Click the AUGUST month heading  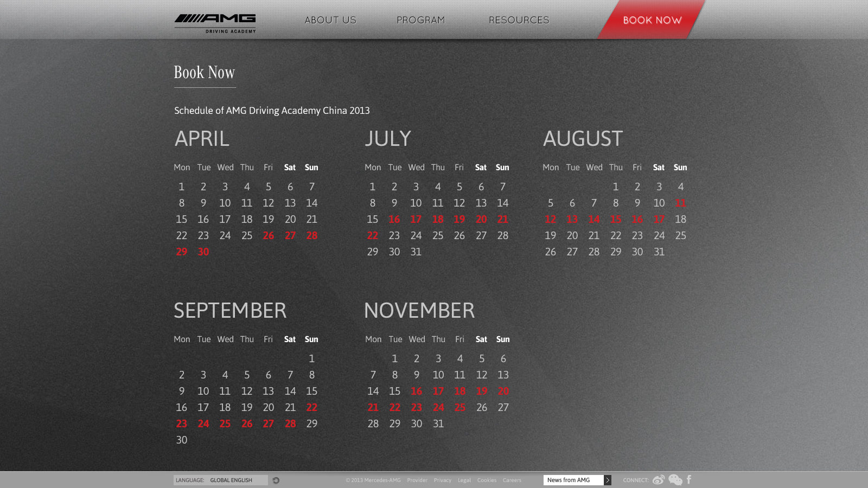pos(583,139)
